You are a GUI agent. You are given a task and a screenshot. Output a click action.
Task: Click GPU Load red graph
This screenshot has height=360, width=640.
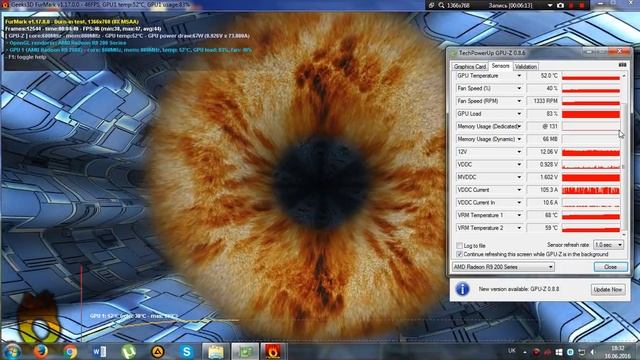pos(591,114)
